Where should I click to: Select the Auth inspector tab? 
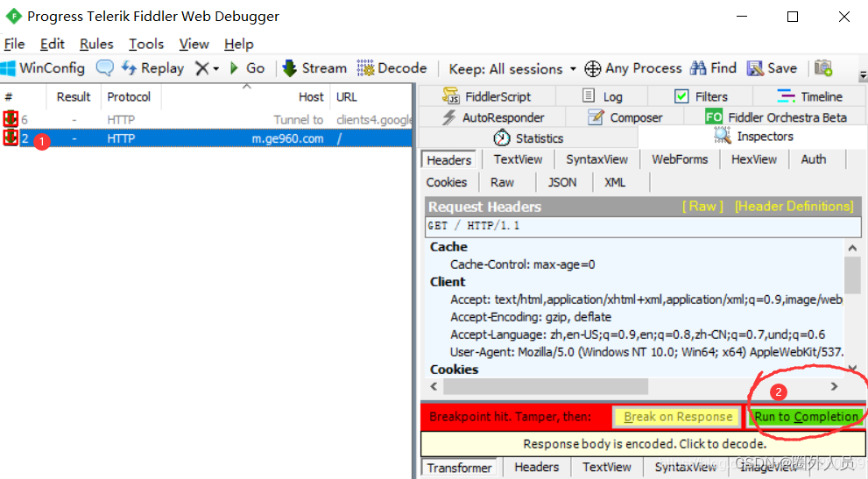813,159
